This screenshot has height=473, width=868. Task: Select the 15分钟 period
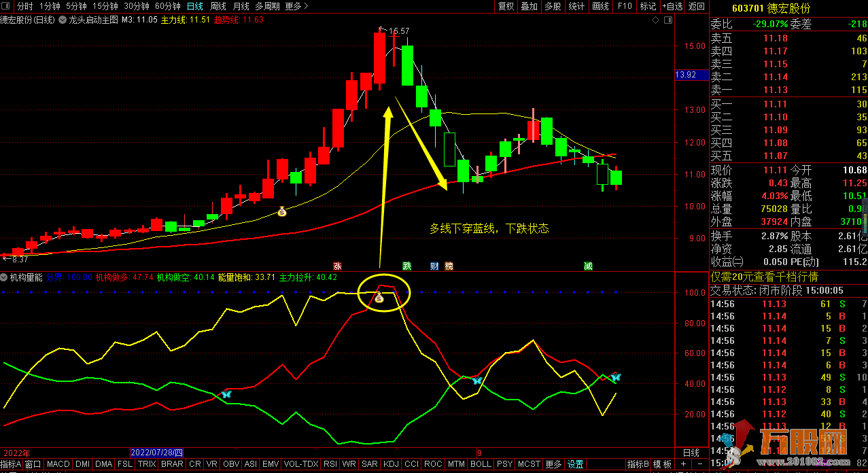pyautogui.click(x=105, y=6)
